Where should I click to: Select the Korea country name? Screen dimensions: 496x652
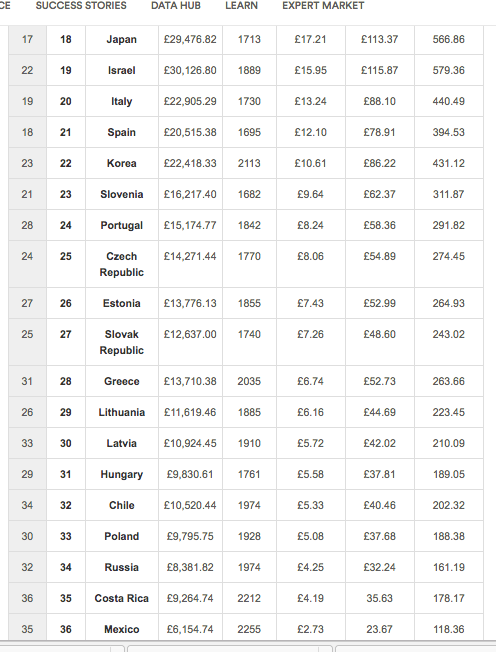(x=122, y=163)
